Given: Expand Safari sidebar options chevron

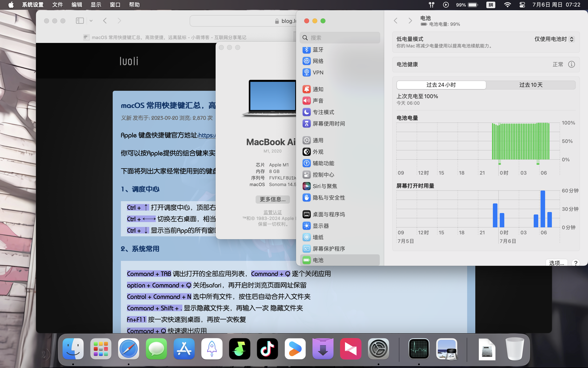Looking at the screenshot, I should pyautogui.click(x=91, y=21).
